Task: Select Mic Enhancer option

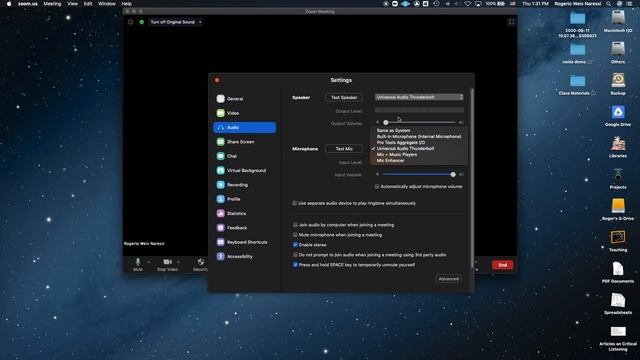Action: pos(419,160)
